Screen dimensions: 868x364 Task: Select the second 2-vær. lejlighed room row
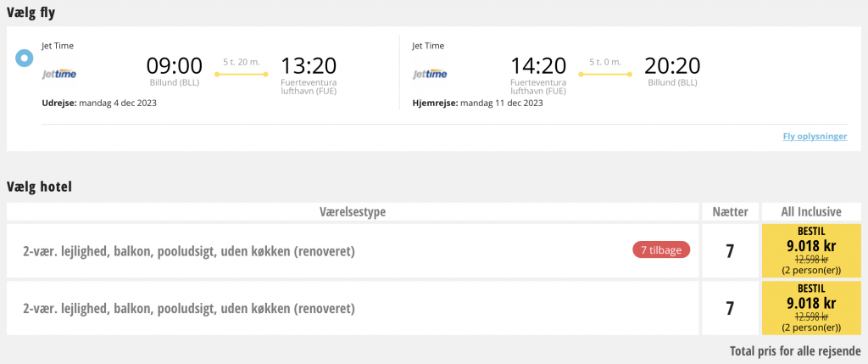[x=353, y=308]
